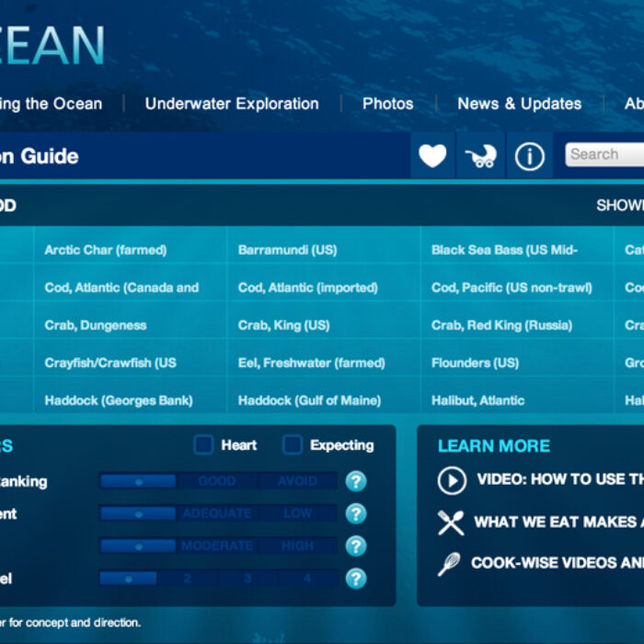Enable the Heart checkbox

[203, 444]
